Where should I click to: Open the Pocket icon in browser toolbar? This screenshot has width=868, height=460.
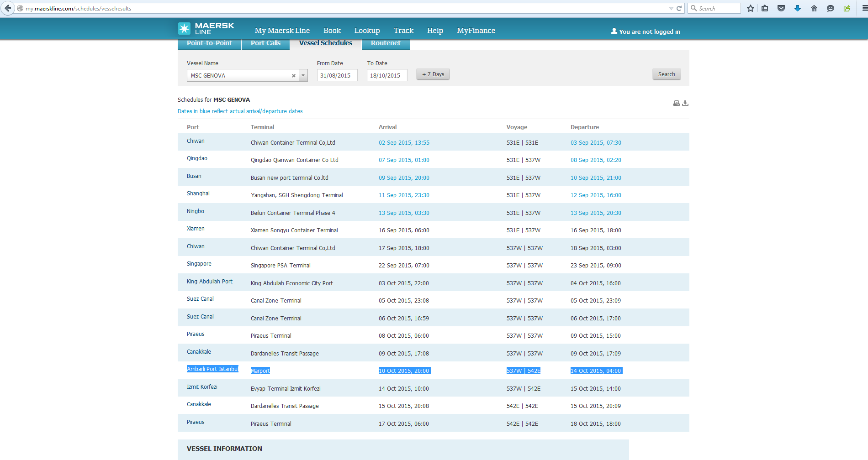click(x=781, y=8)
